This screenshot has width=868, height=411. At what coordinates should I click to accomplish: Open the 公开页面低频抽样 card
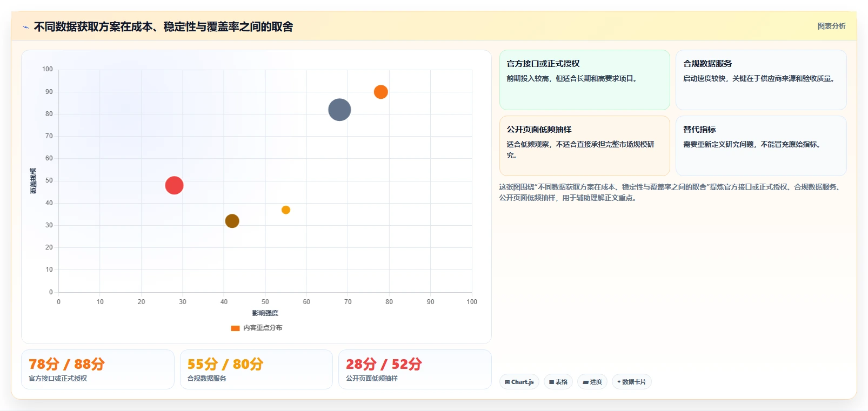(584, 146)
